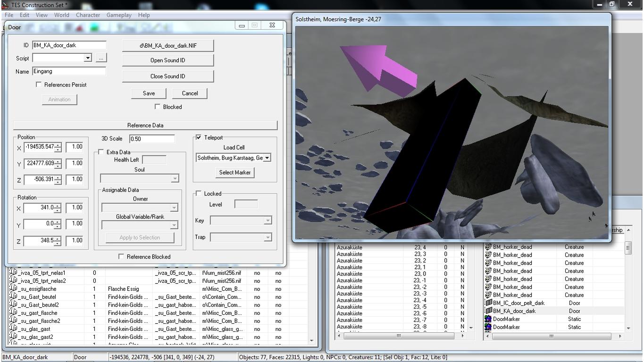The width and height of the screenshot is (644, 362).
Task: Click the Open Sound ID button
Action: pos(168,60)
